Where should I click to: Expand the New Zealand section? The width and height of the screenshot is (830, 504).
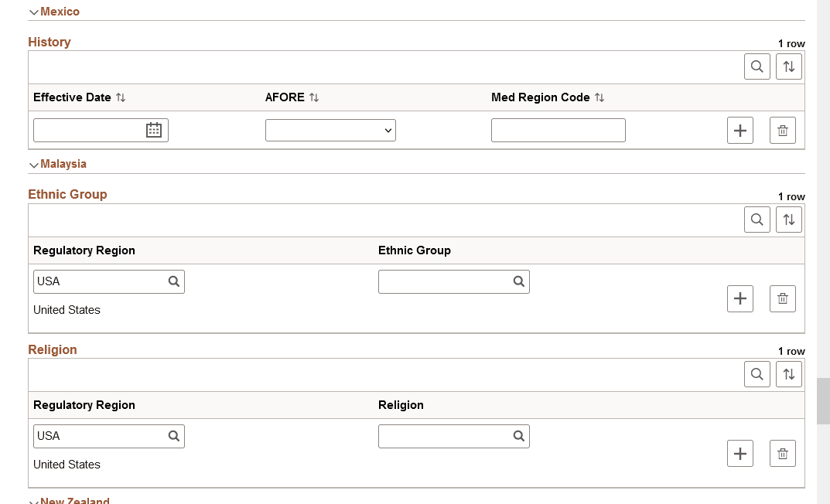click(33, 500)
